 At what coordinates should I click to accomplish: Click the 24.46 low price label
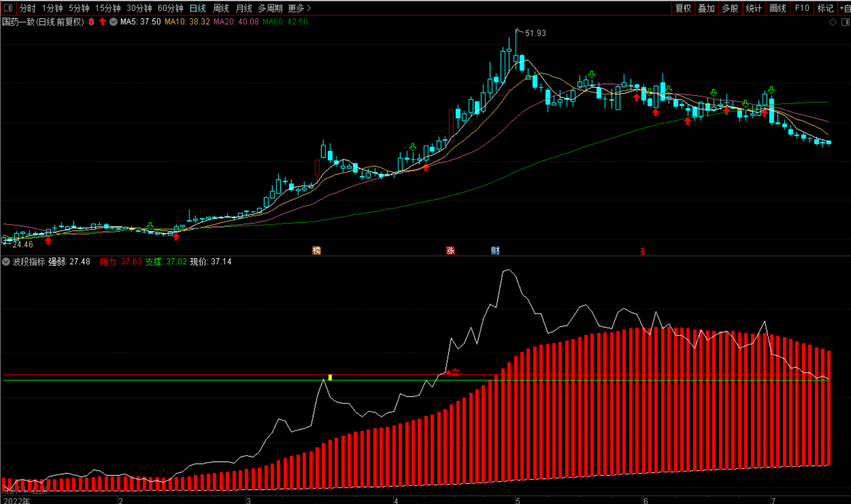[x=23, y=245]
